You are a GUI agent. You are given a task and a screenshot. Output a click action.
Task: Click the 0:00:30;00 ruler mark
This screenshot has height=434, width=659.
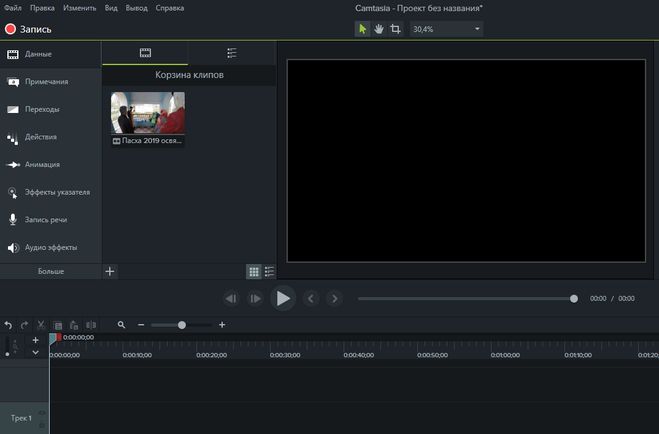coord(285,355)
